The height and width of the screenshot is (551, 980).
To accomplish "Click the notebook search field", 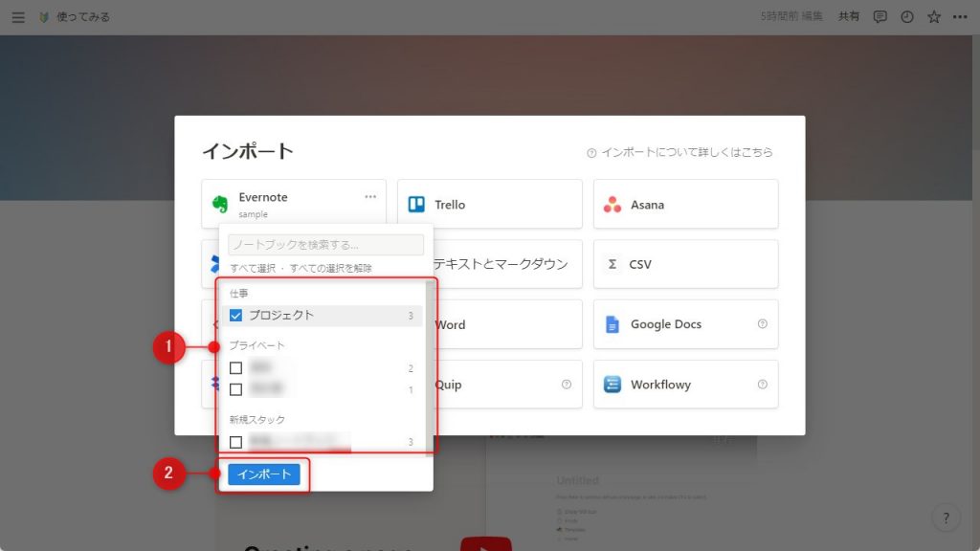I will [x=325, y=244].
